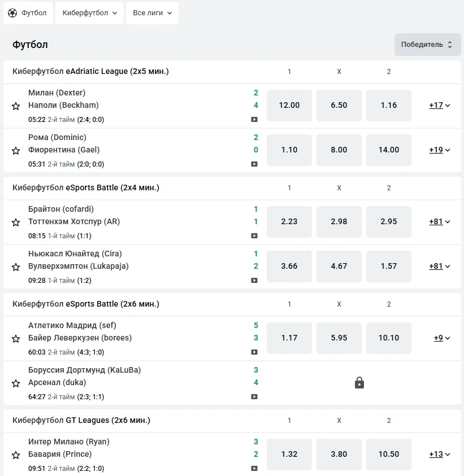This screenshot has width=464, height=476.
Task: Change the Победитель market selector
Action: (427, 45)
